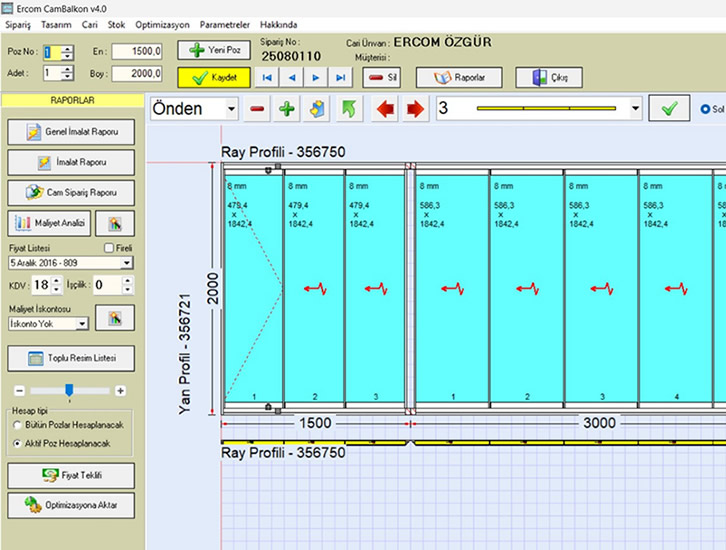Open the Önden view dropdown
726x550 pixels.
232,109
